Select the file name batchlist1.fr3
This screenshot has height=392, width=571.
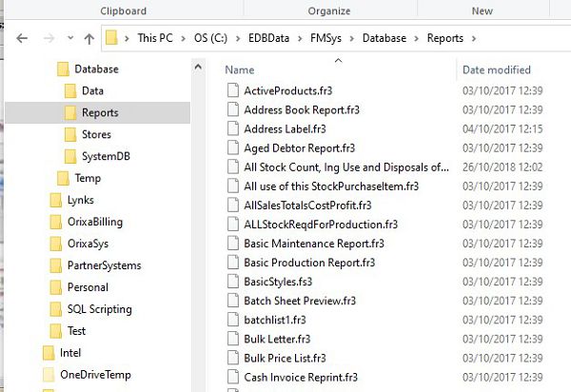point(275,320)
